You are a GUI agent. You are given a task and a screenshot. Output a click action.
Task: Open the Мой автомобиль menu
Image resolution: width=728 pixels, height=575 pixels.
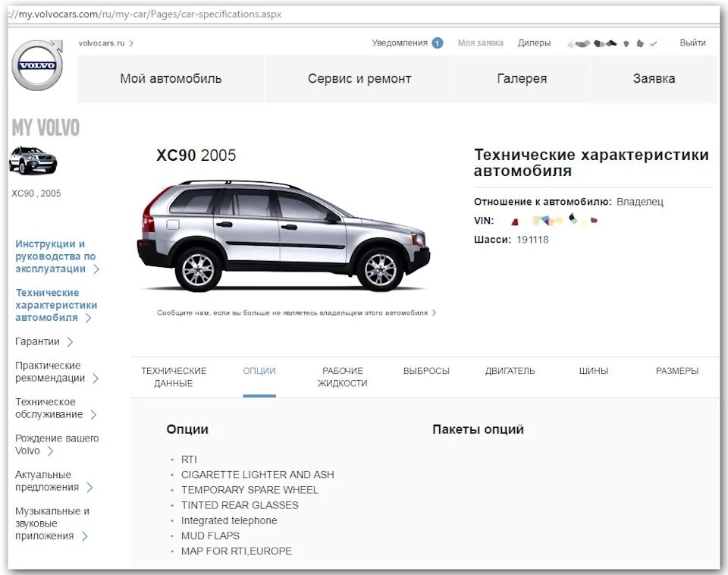coord(171,78)
